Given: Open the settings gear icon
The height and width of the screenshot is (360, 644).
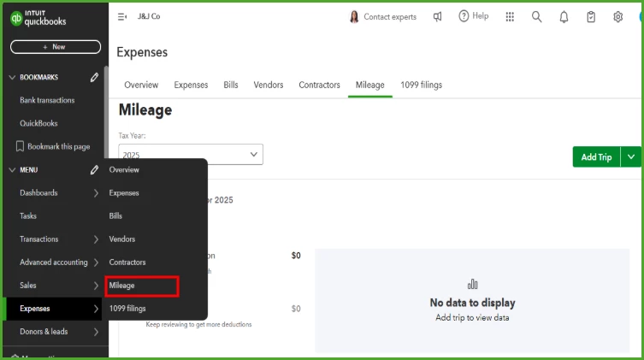Looking at the screenshot, I should click(x=617, y=17).
